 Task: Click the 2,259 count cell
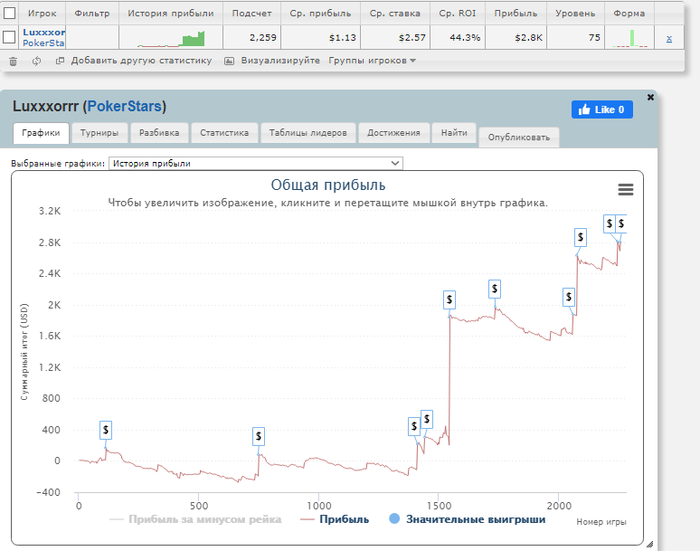(x=252, y=38)
